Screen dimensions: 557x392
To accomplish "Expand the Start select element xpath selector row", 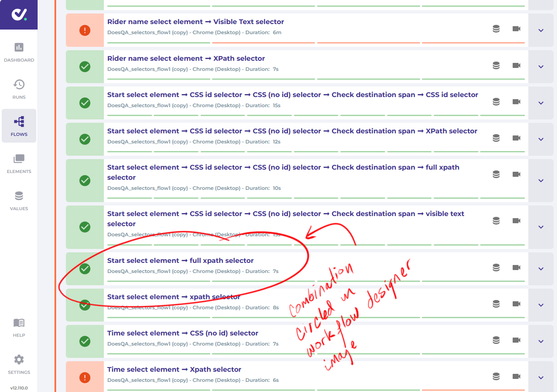I will tap(541, 305).
